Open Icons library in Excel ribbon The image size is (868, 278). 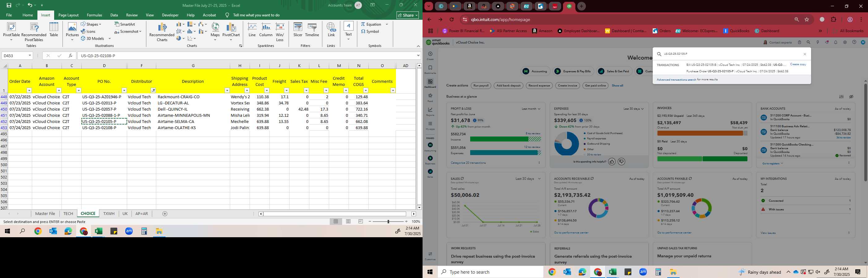(x=88, y=31)
